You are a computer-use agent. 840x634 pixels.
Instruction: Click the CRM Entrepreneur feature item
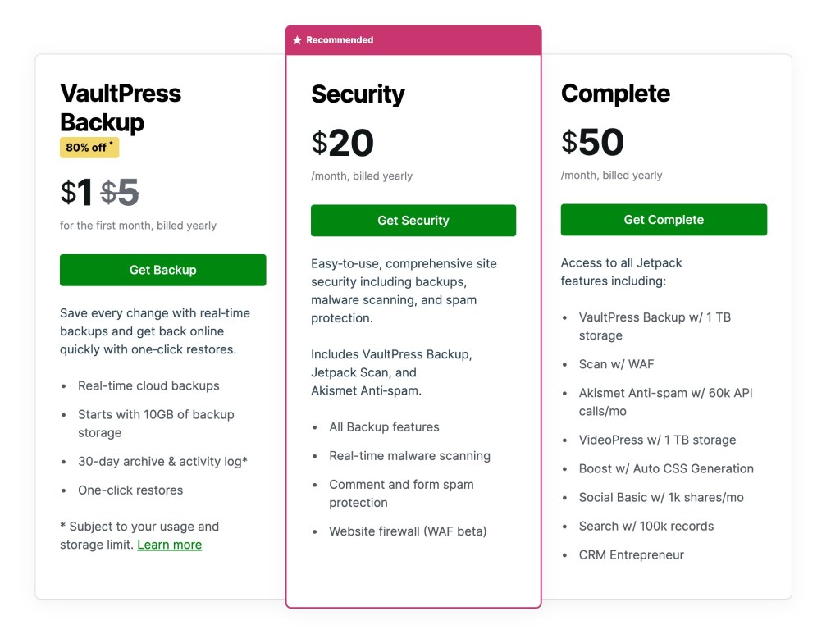pos(631,555)
